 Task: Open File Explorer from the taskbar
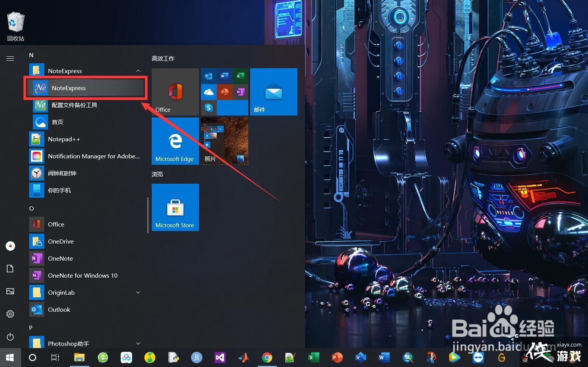coord(79,358)
